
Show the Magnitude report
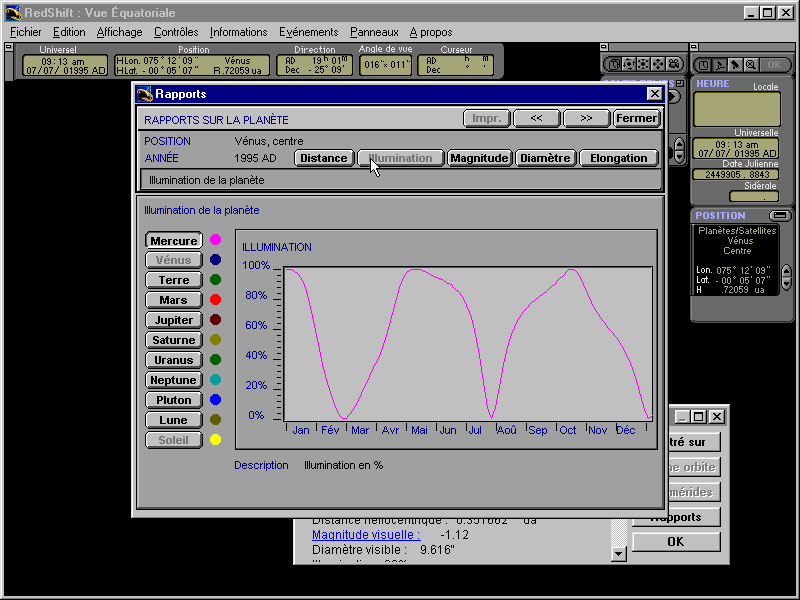tap(479, 158)
